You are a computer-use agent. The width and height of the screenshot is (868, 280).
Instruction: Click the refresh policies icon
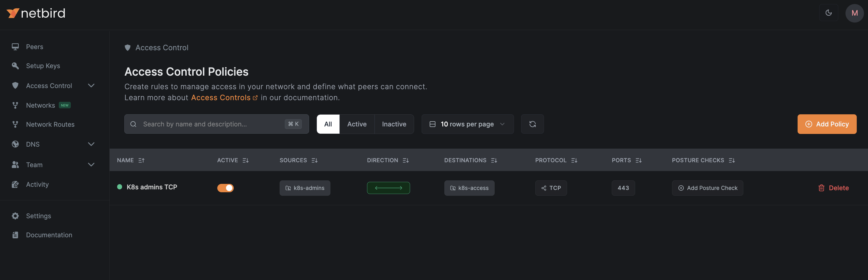(532, 124)
